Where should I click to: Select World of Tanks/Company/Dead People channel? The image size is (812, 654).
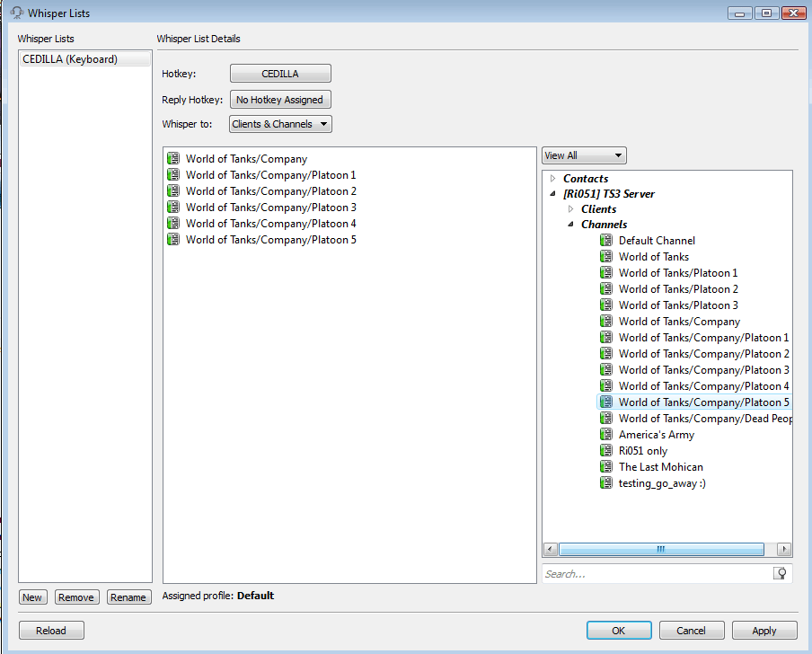point(704,419)
